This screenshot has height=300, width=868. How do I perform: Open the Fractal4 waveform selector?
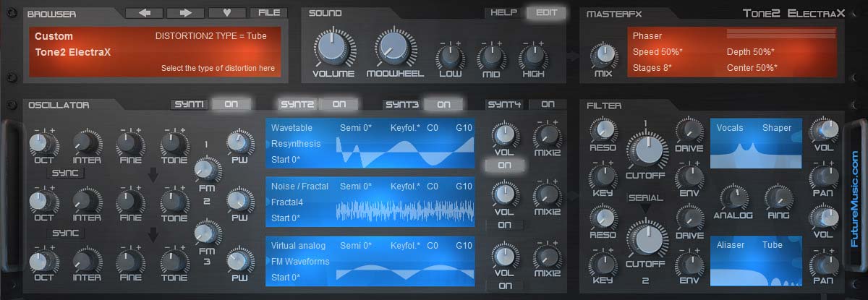pyautogui.click(x=286, y=202)
